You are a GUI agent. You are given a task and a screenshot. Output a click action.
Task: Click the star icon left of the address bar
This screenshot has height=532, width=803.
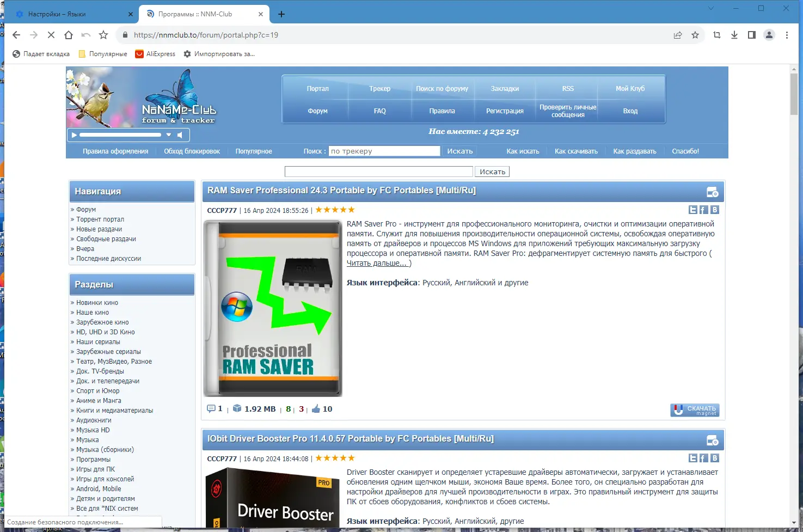coord(103,35)
